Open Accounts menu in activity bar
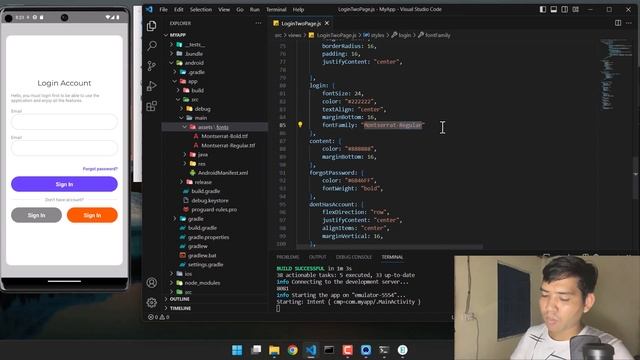Image resolution: width=640 pixels, height=360 pixels. click(x=151, y=282)
